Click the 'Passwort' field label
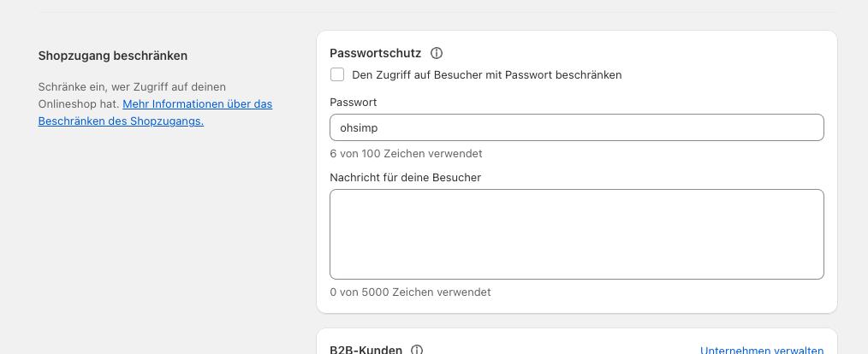The image size is (868, 354). pyautogui.click(x=354, y=103)
